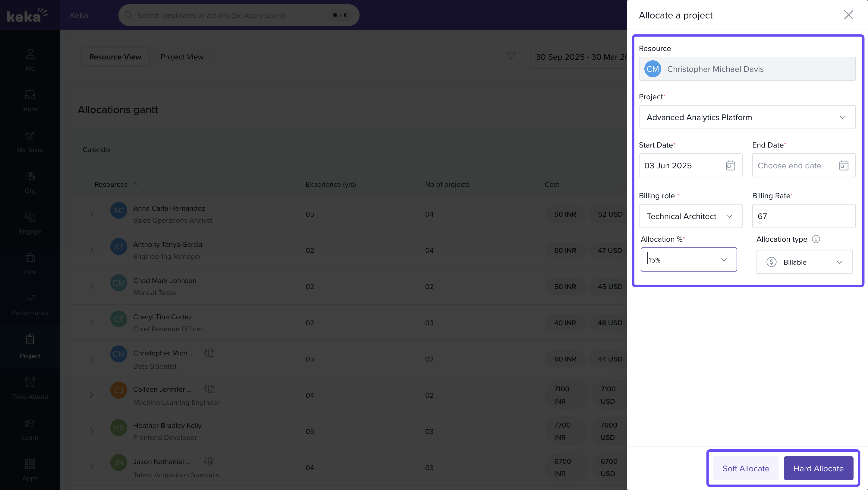Switch to the Project View tab
The height and width of the screenshot is (490, 868).
[182, 57]
